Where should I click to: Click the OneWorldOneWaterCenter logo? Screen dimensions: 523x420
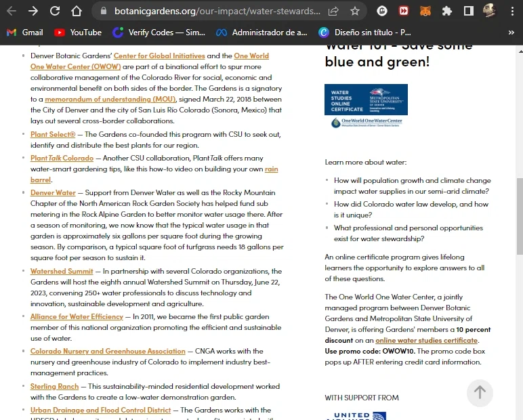point(367,122)
